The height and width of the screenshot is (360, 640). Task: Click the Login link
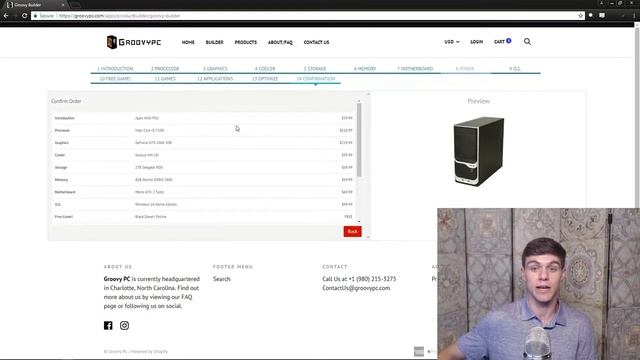pyautogui.click(x=476, y=42)
